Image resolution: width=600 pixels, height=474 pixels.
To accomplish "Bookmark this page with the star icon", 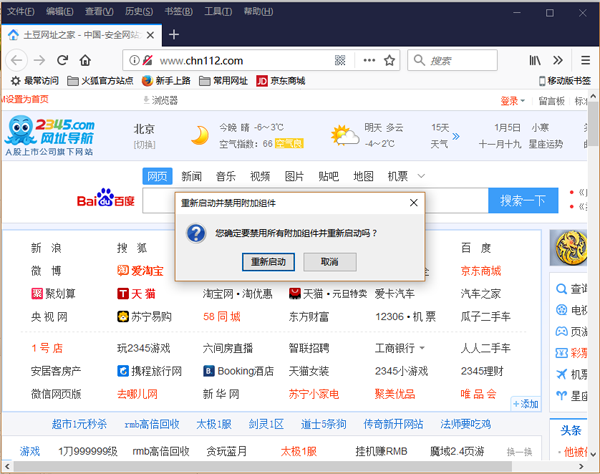I will pos(389,60).
